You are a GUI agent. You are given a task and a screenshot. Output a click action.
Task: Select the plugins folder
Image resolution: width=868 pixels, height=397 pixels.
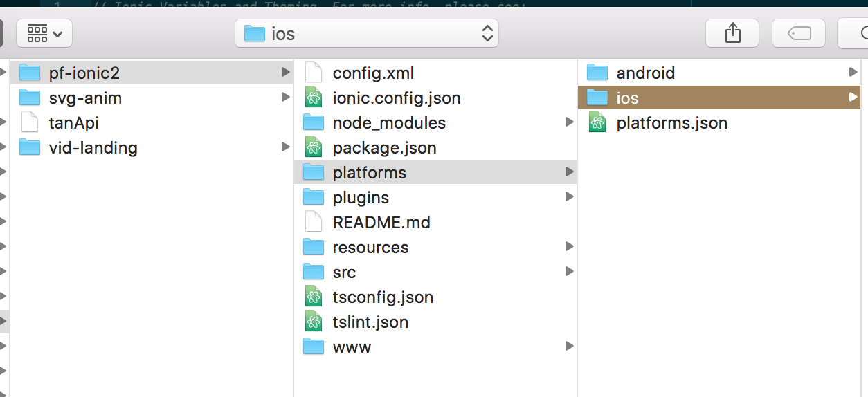(x=361, y=198)
